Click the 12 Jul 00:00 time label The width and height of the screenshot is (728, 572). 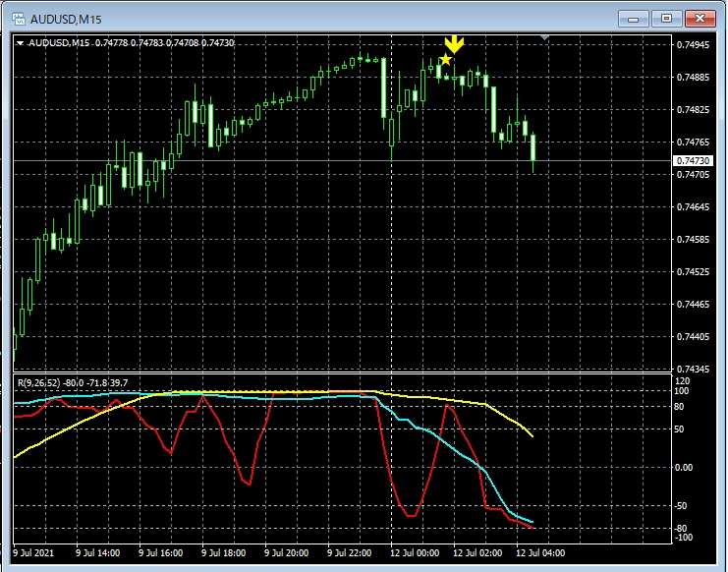[x=413, y=553]
